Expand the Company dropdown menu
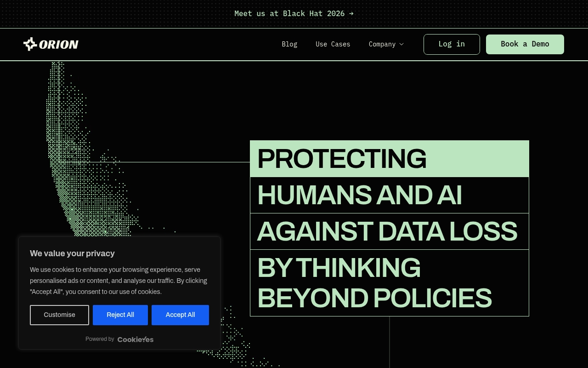The image size is (588, 368). 386,44
